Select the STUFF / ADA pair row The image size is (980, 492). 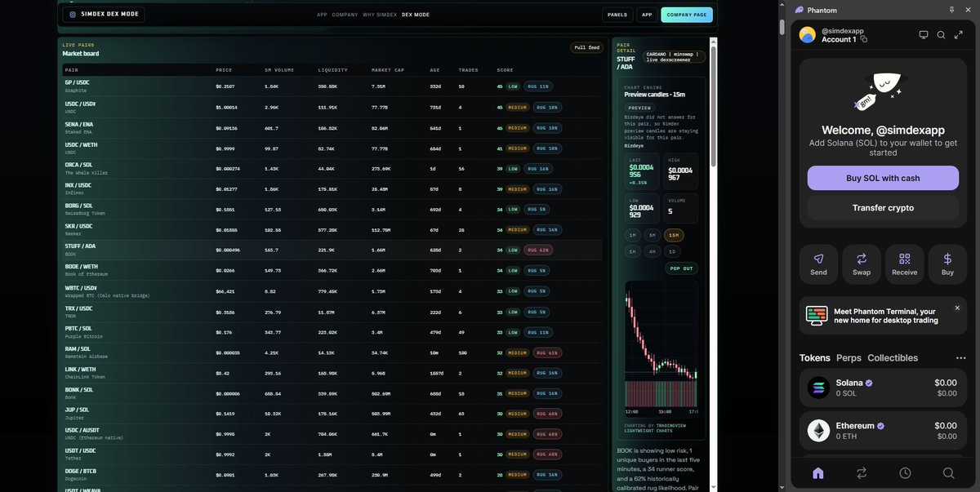pyautogui.click(x=332, y=250)
